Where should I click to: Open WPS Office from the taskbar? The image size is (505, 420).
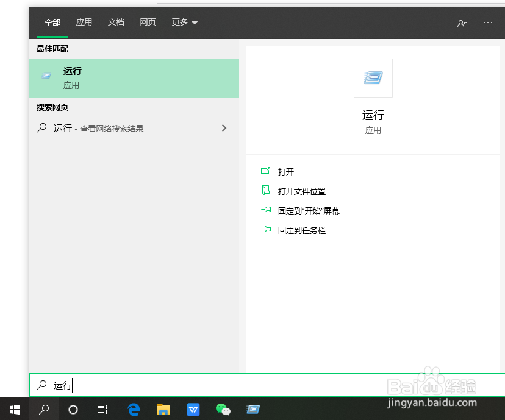pyautogui.click(x=193, y=409)
